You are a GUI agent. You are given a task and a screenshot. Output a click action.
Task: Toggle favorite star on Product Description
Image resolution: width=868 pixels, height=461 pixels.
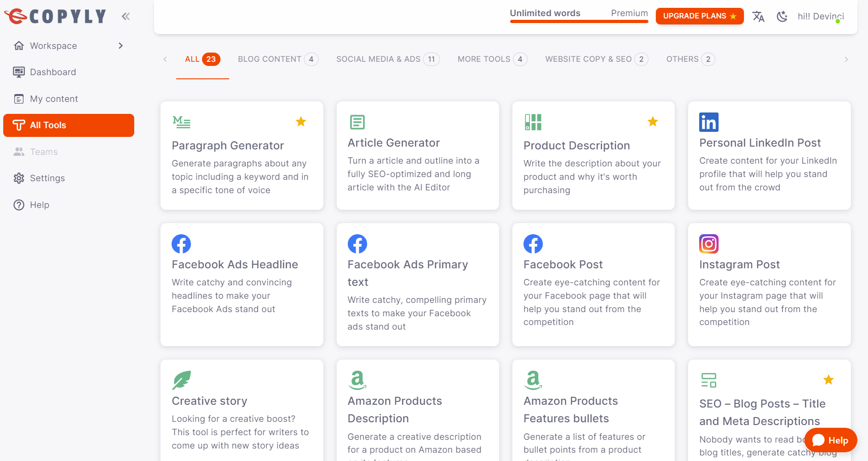click(x=653, y=122)
